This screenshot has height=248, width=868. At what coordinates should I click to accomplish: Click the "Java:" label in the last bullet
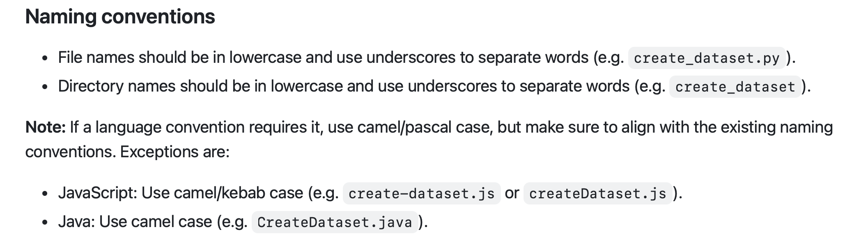point(76,222)
